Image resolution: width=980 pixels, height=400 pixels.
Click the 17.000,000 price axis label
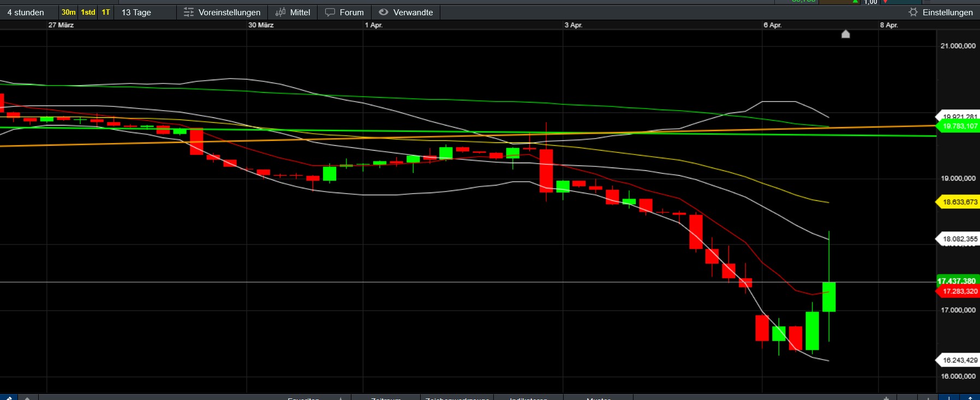[x=958, y=310]
